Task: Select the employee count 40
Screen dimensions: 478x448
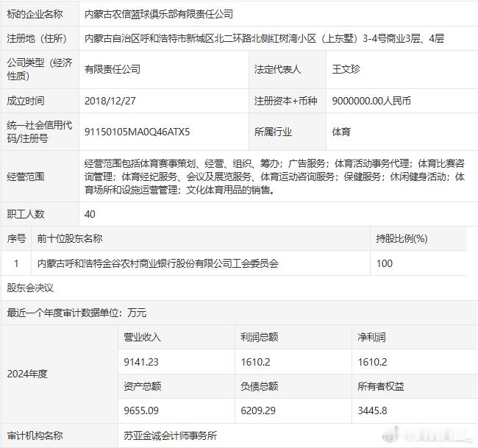Action: tap(90, 214)
